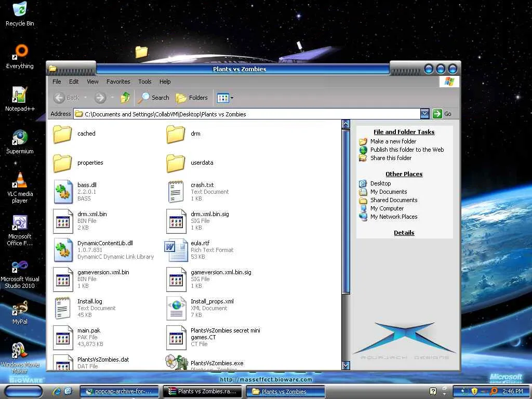Collapse the Other Places section

pyautogui.click(x=404, y=174)
